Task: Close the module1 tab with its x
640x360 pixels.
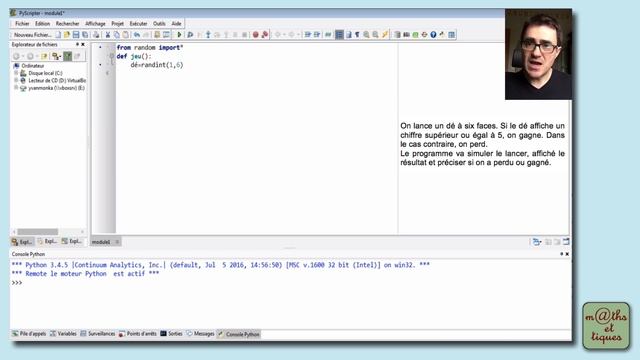Action: (x=117, y=242)
